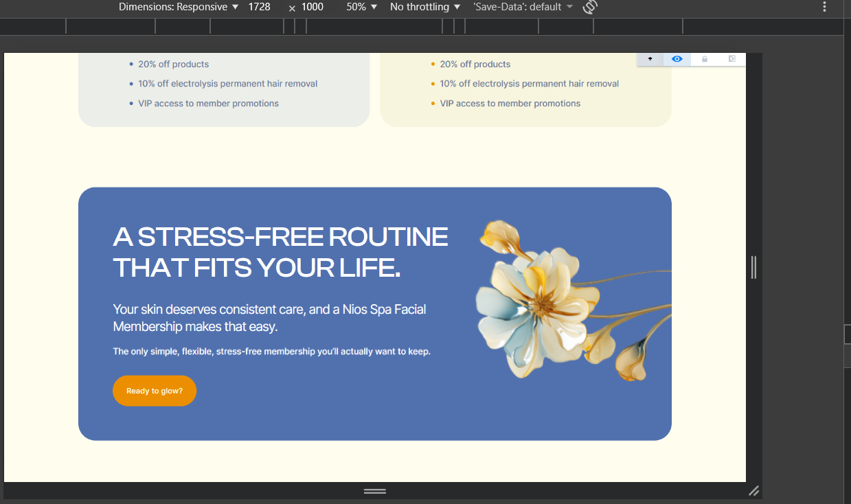Open the Dimensions: Responsive dropdown
The image size is (851, 504).
click(179, 7)
